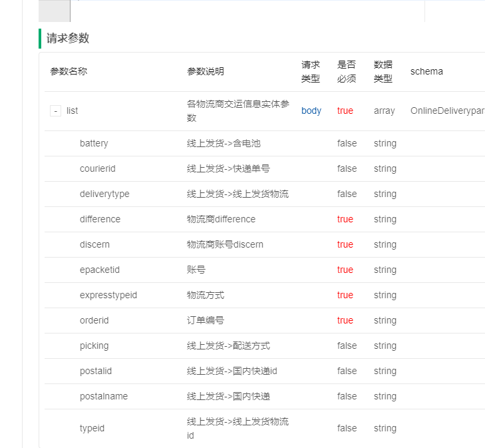Image resolution: width=485 pixels, height=448 pixels.
Task: Click the expresstypeid parameter name
Action: click(108, 296)
